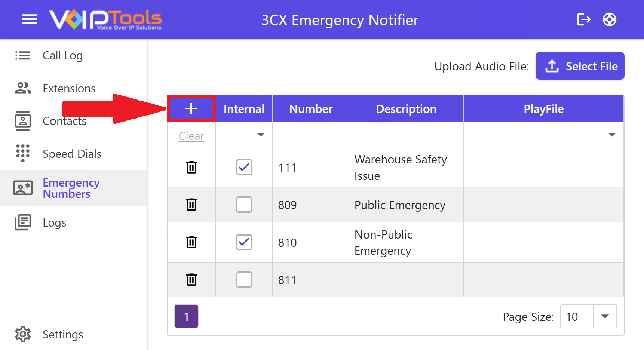Viewport: 644px width, 350px height.
Task: Click the Number filter input field
Action: coord(311,135)
